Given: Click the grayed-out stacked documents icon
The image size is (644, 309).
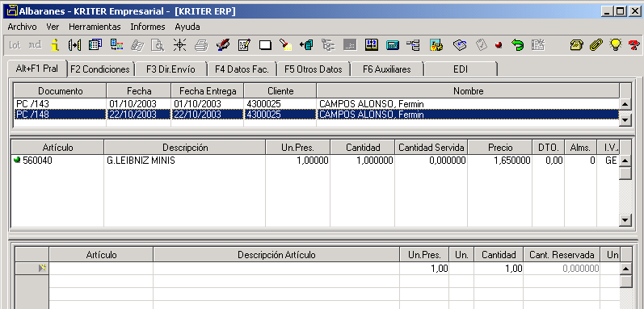Looking at the screenshot, I should (137, 44).
